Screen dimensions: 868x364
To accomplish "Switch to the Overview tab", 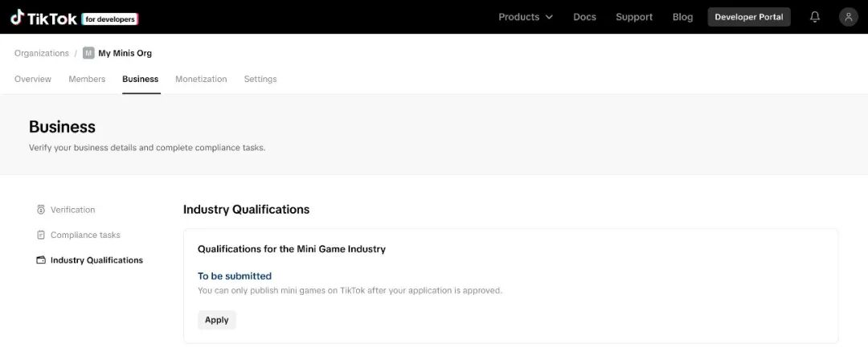I will [x=33, y=79].
